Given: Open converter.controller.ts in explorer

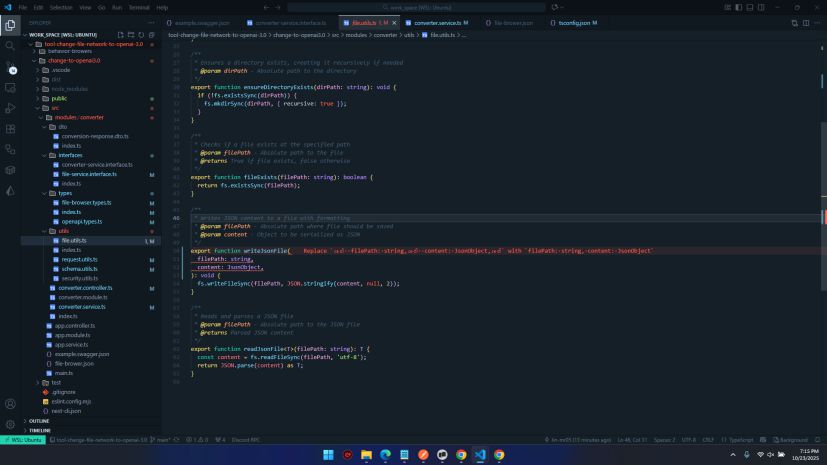Looking at the screenshot, I should 85,288.
